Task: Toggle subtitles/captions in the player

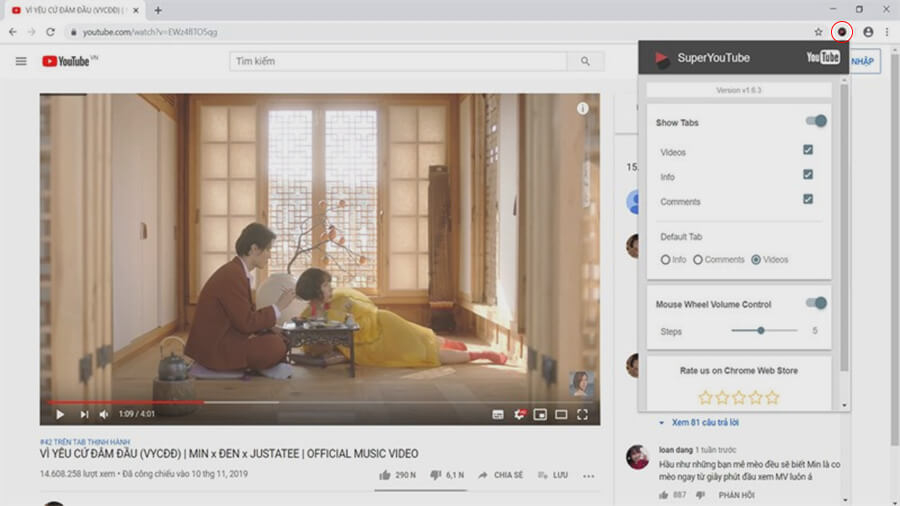Action: [x=498, y=414]
